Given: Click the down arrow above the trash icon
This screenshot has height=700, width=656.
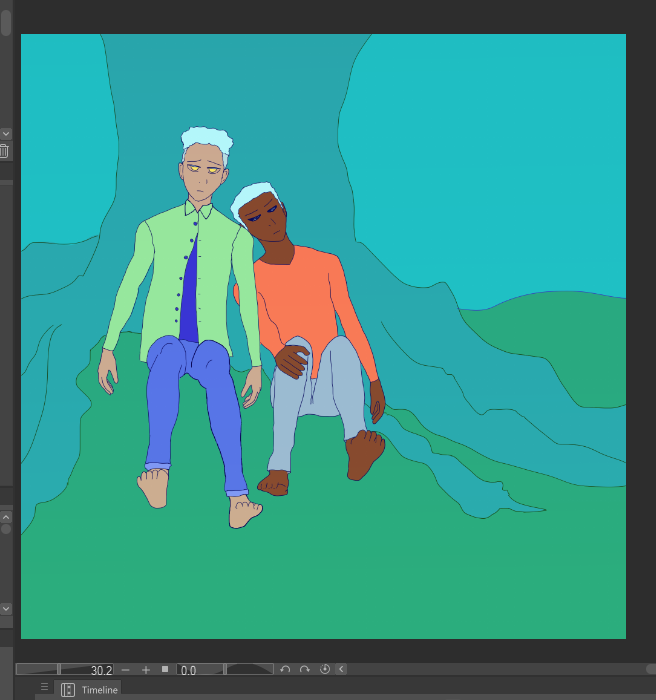Looking at the screenshot, I should click(x=6, y=133).
